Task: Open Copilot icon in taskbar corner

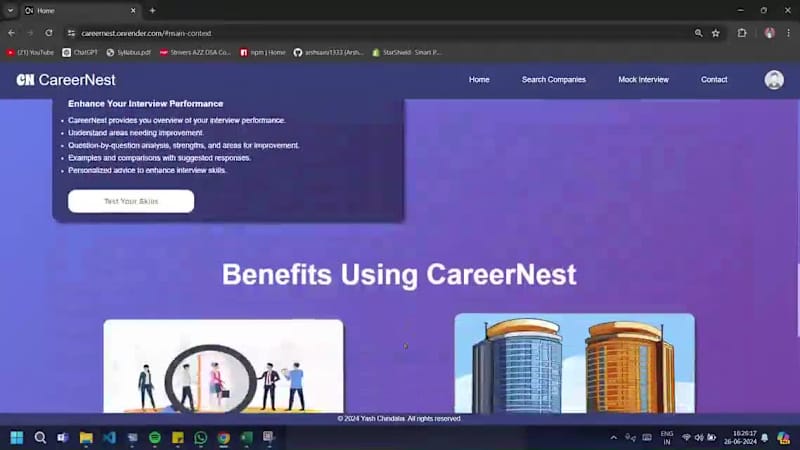Action: click(783, 438)
